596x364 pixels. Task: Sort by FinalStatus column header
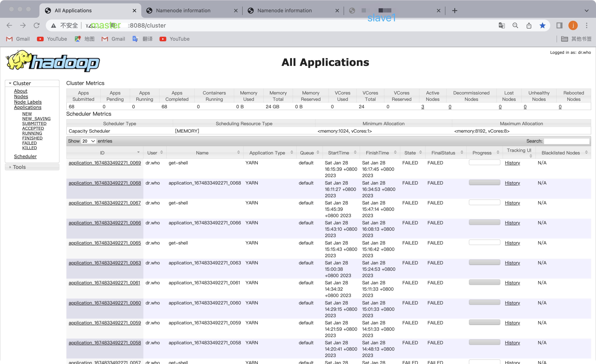pos(446,153)
